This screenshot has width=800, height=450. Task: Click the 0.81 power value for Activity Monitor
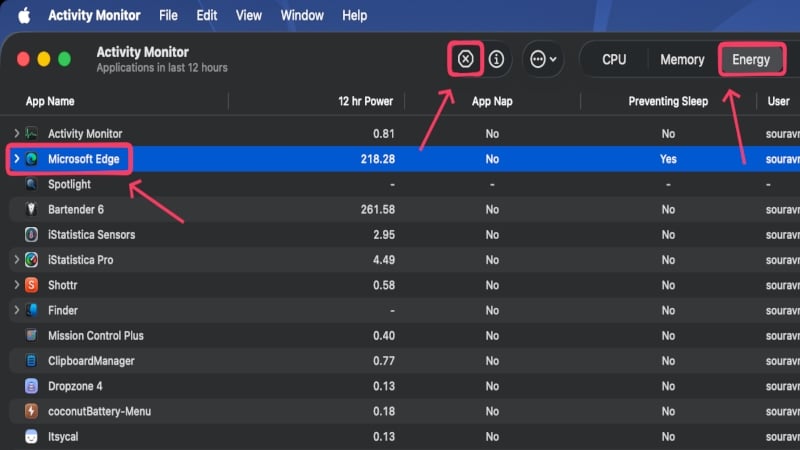(384, 134)
